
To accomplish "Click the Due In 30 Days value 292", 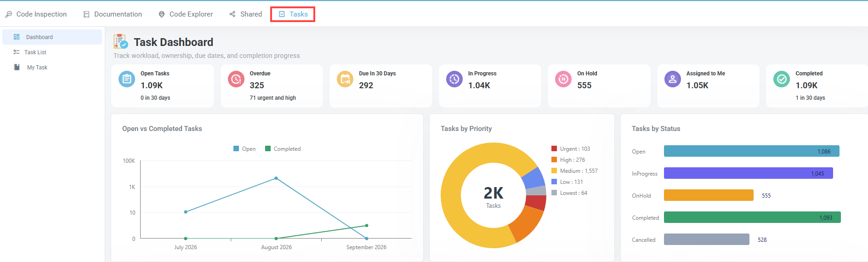I will coord(366,85).
